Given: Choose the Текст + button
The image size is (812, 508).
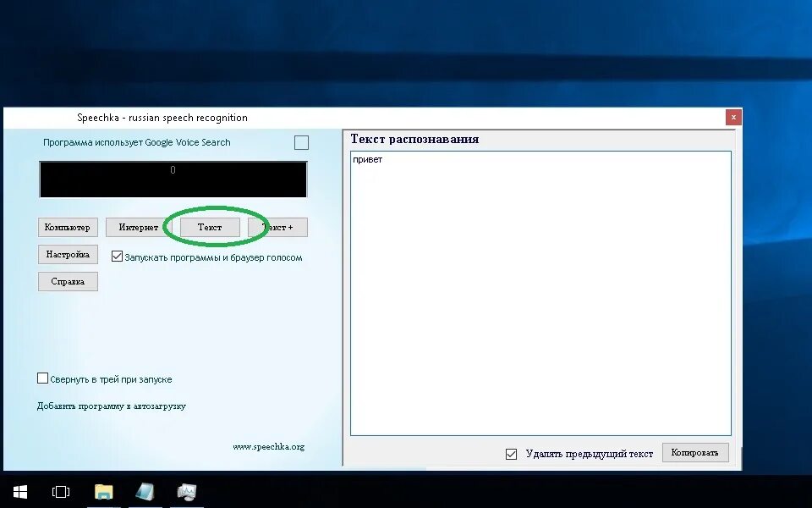Looking at the screenshot, I should (277, 227).
